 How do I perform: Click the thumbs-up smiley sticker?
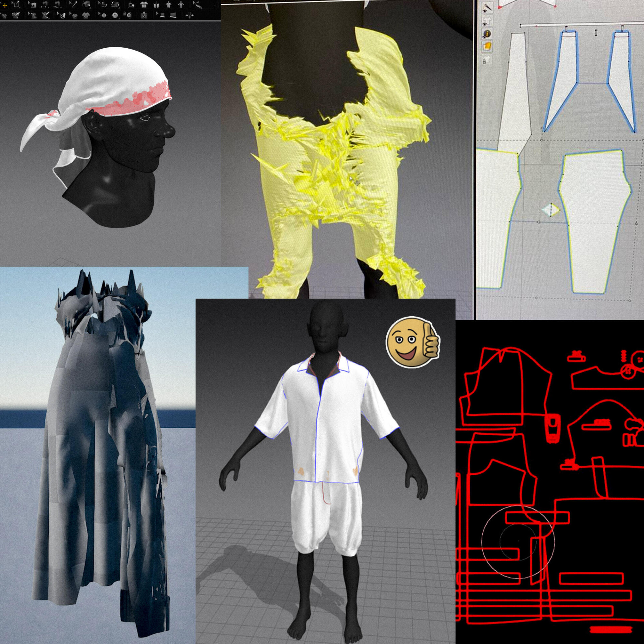pyautogui.click(x=413, y=342)
